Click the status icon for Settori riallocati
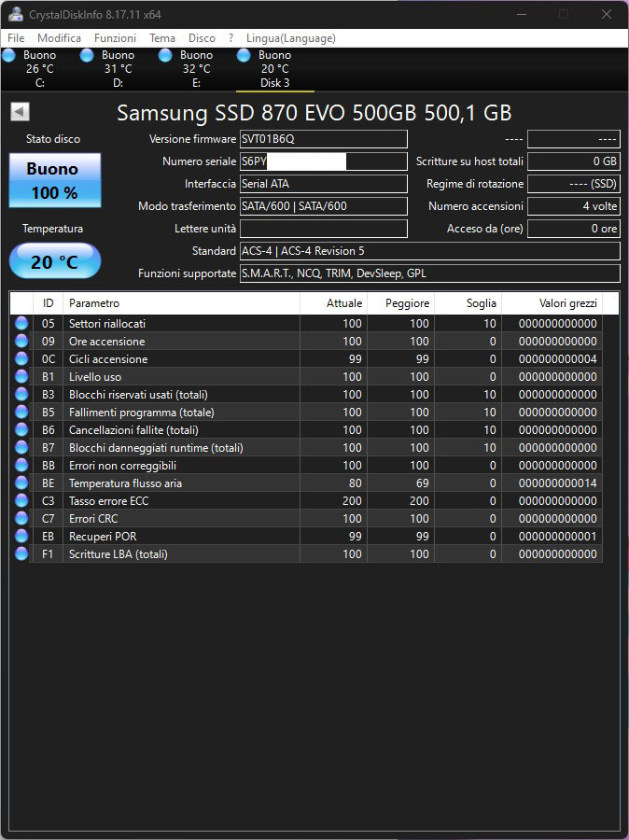Image resolution: width=629 pixels, height=840 pixels. 21,323
